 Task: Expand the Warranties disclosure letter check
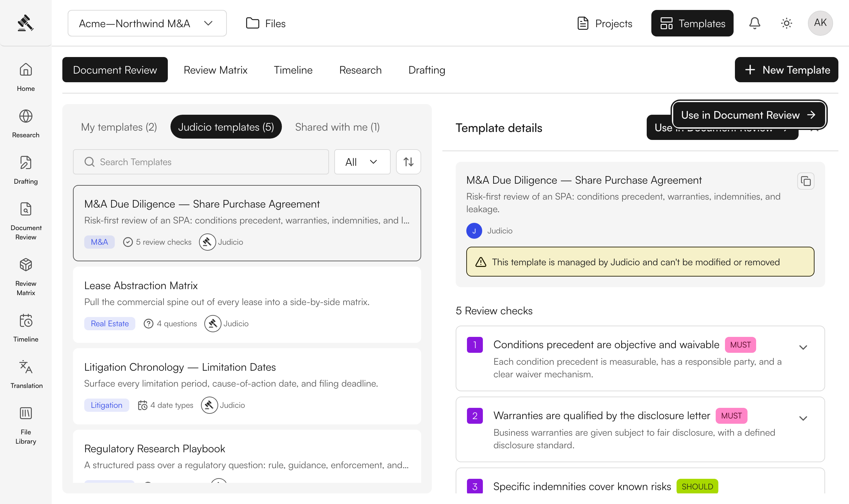(803, 418)
